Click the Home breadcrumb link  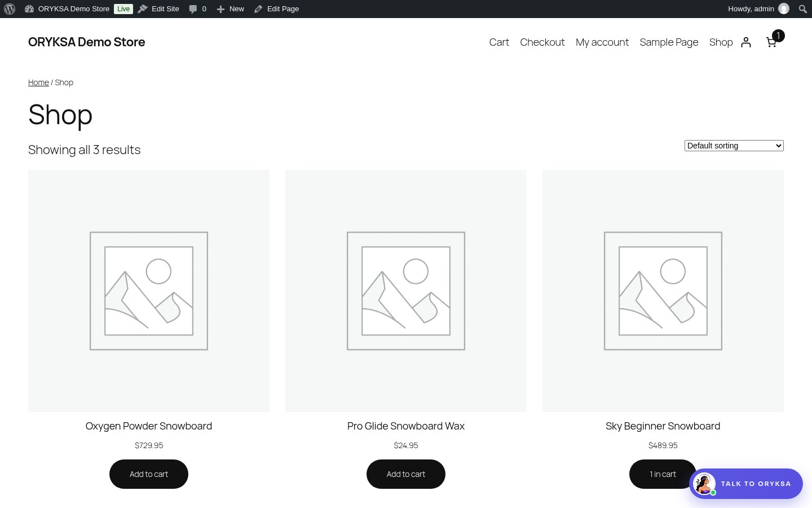(38, 82)
